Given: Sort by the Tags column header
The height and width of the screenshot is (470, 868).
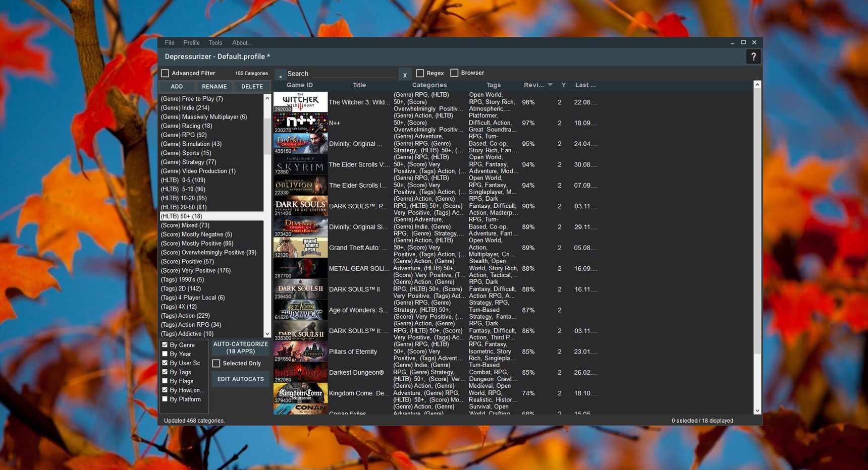Looking at the screenshot, I should click(x=494, y=85).
